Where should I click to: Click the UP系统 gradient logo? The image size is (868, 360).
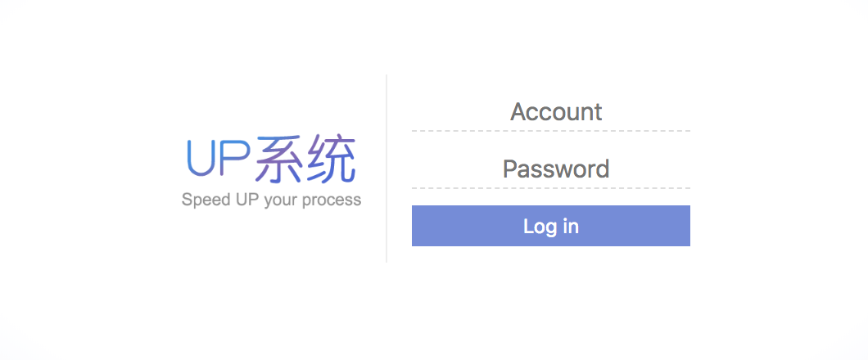(x=271, y=160)
